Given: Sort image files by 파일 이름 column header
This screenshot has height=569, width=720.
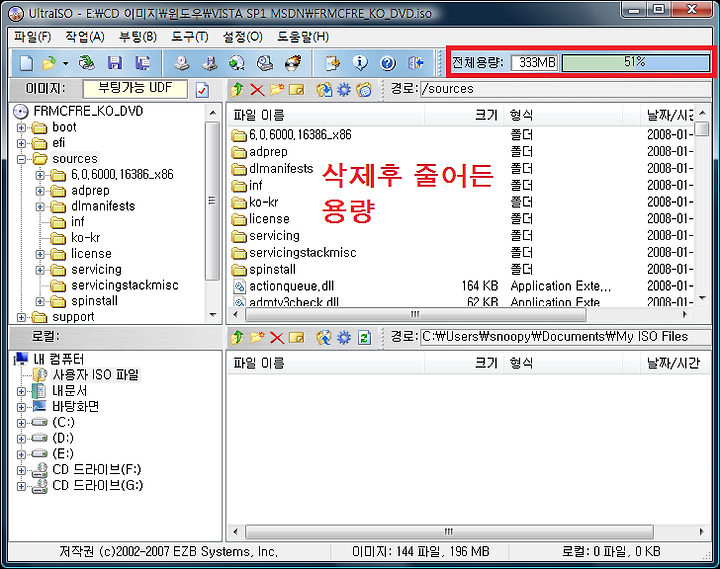Looking at the screenshot, I should coord(326,115).
